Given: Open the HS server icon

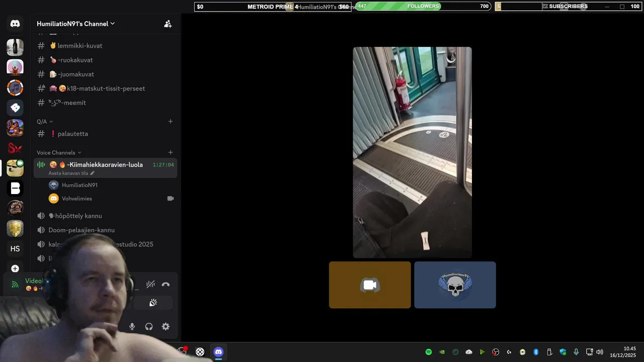Looking at the screenshot, I should [x=15, y=249].
